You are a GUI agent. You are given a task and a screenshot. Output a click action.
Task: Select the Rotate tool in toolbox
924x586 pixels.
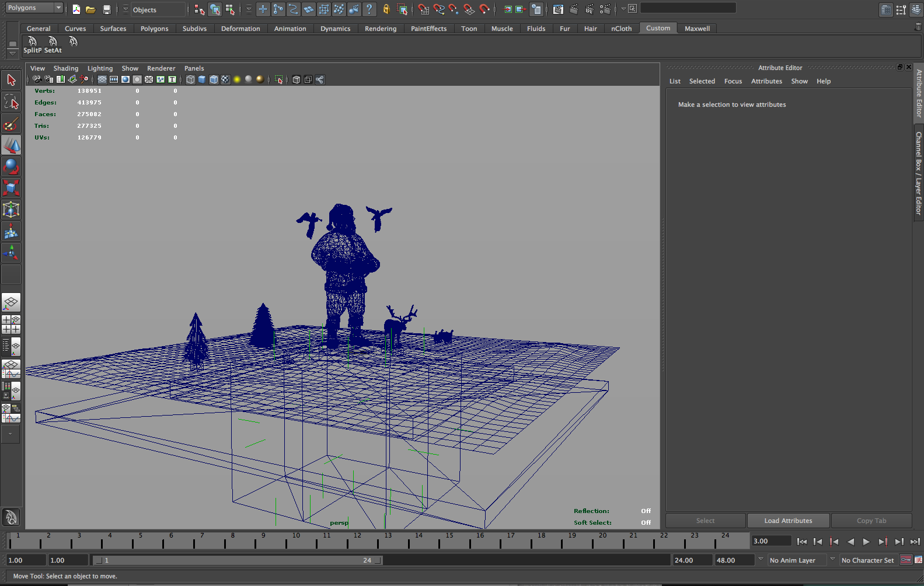11,166
